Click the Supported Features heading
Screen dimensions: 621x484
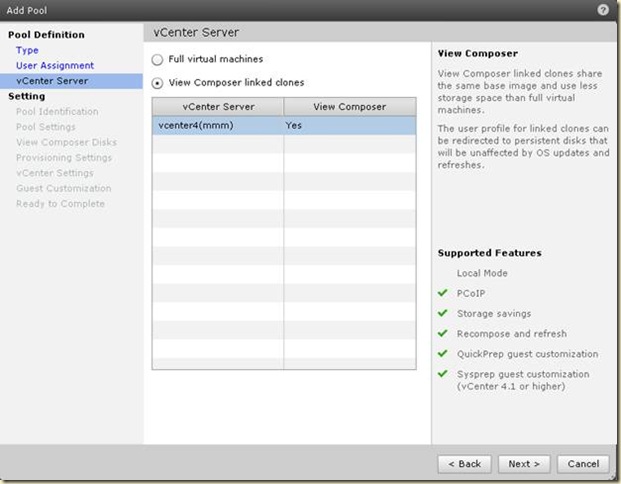point(490,253)
